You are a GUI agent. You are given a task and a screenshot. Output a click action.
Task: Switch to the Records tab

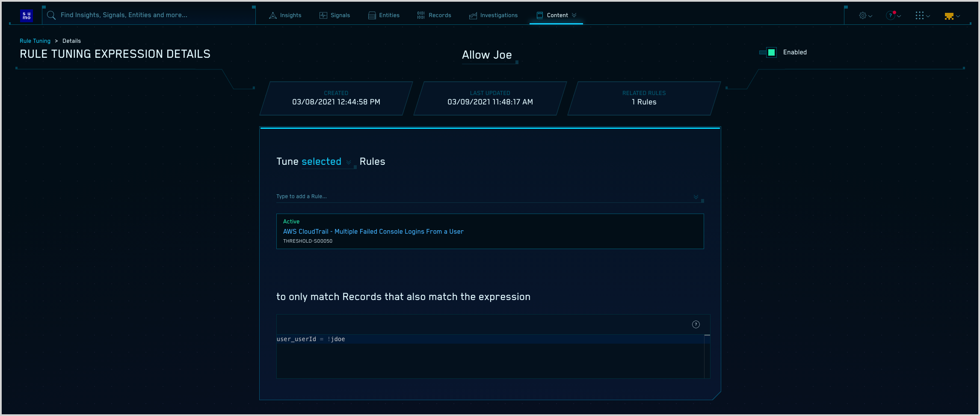point(434,15)
